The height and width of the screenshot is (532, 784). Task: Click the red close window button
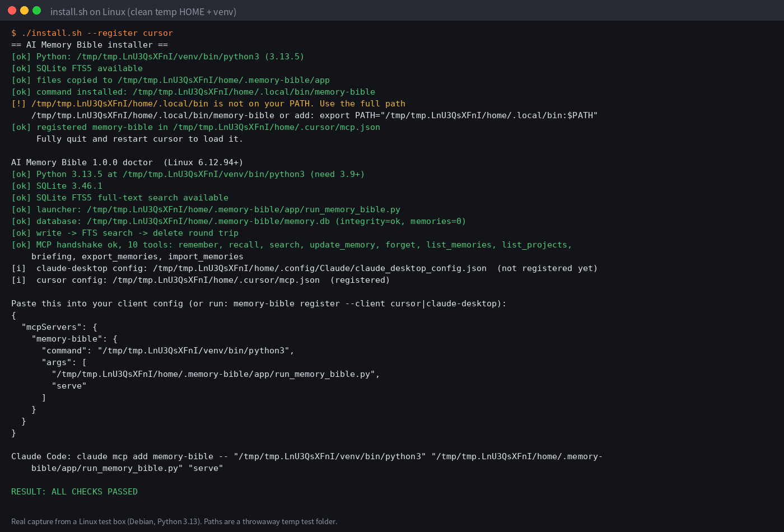tap(12, 11)
